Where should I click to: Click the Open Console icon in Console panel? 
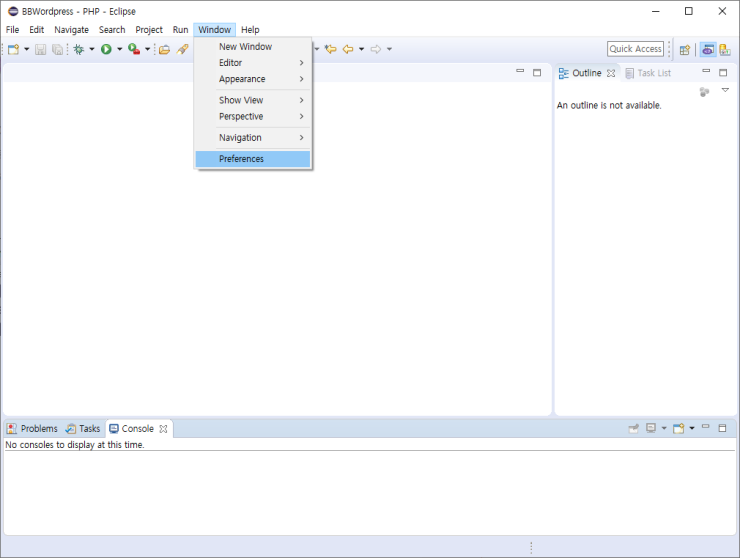[678, 429]
